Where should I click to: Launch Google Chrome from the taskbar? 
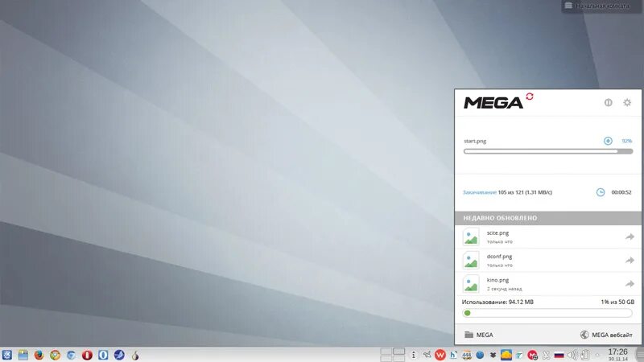55,355
